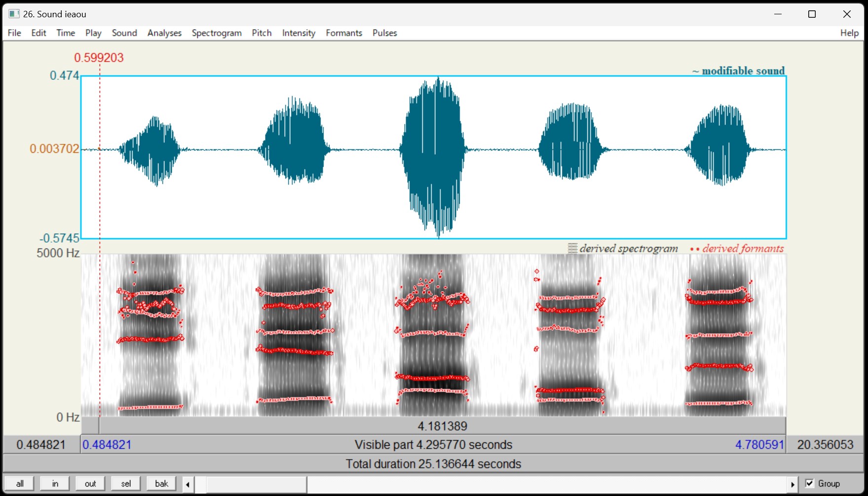Open the Spectrogram menu

click(217, 33)
